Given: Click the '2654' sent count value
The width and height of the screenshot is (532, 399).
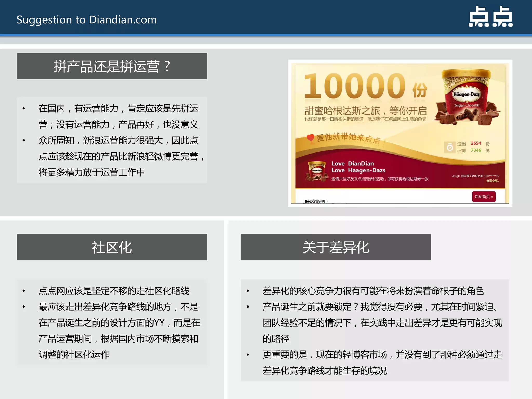Looking at the screenshot, I should click(x=476, y=143).
